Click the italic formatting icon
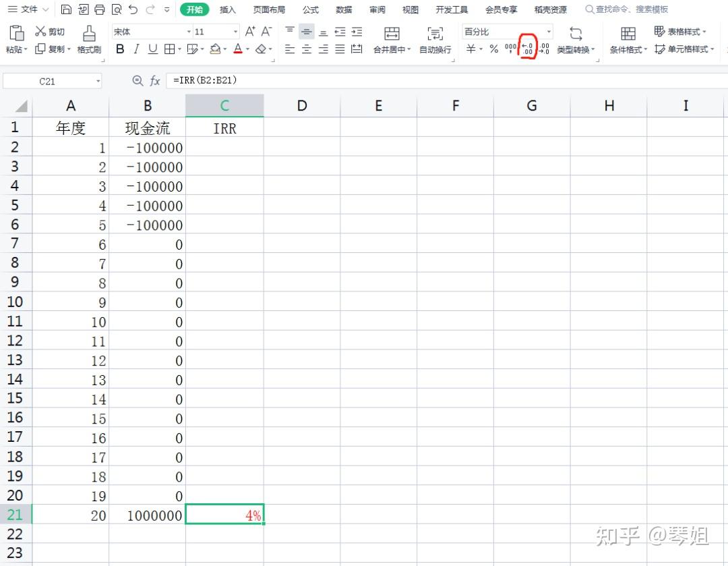This screenshot has width=728, height=566. point(137,49)
